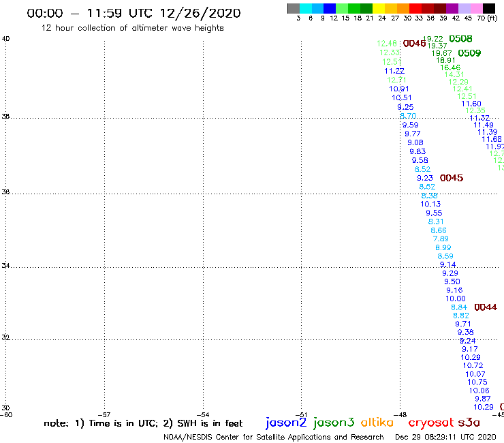Click the title '00:00 – 11:59 UTC 12/26/2020'
Screen dimensions: 504x443
(133, 13)
